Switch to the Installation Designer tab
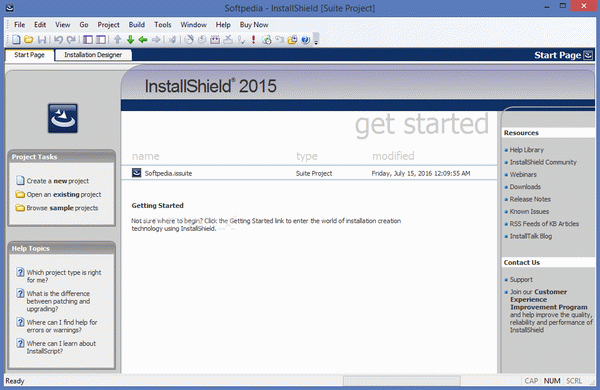 tap(93, 55)
